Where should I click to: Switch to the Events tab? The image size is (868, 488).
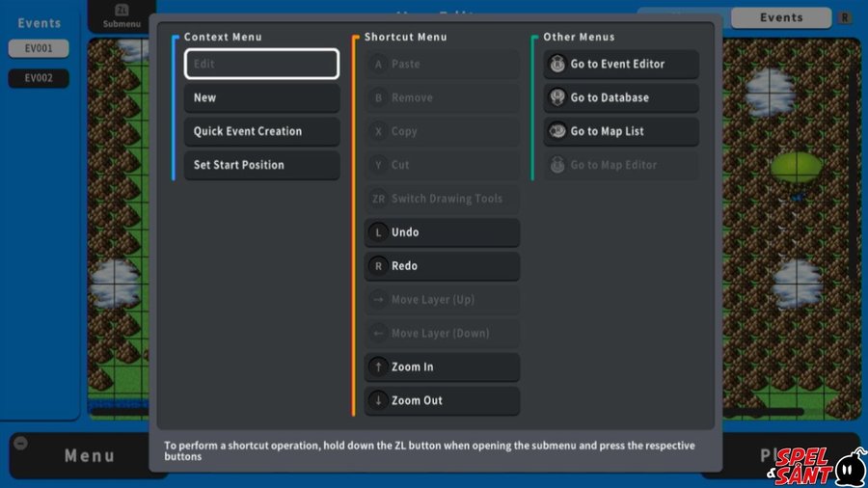click(780, 17)
